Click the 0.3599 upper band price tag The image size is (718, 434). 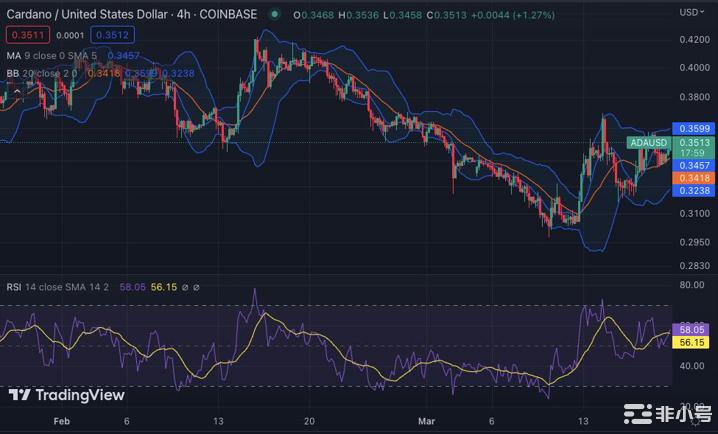pos(693,129)
